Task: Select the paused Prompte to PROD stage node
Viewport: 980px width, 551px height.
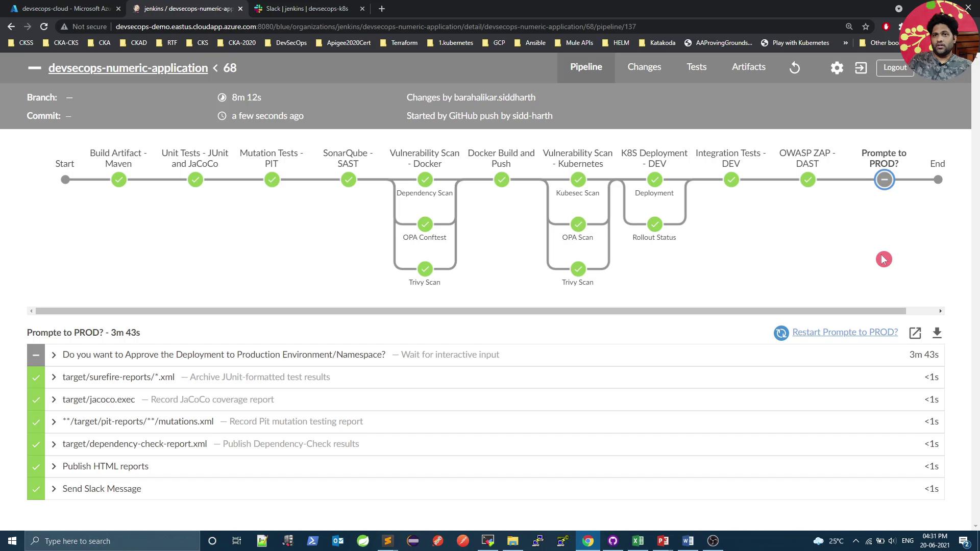Action: click(x=884, y=180)
